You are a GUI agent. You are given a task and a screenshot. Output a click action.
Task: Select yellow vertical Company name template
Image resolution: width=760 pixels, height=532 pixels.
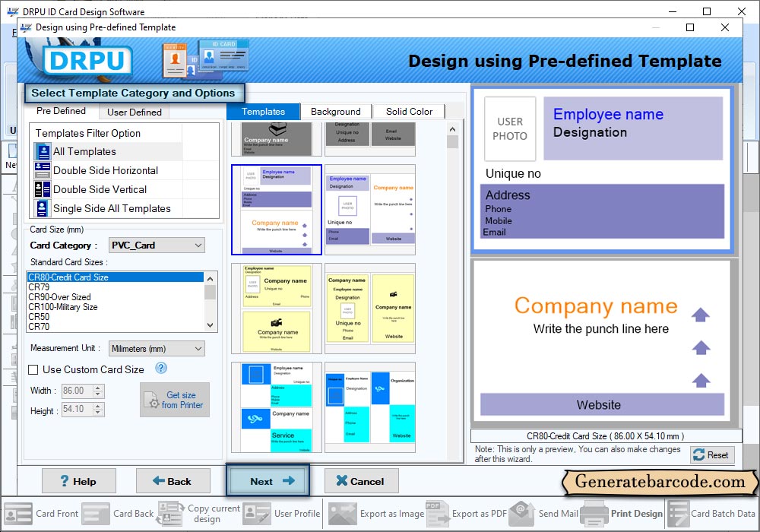[370, 309]
